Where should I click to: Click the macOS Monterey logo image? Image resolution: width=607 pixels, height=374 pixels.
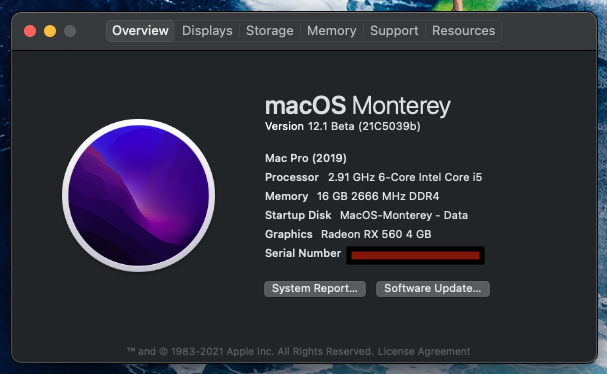139,195
